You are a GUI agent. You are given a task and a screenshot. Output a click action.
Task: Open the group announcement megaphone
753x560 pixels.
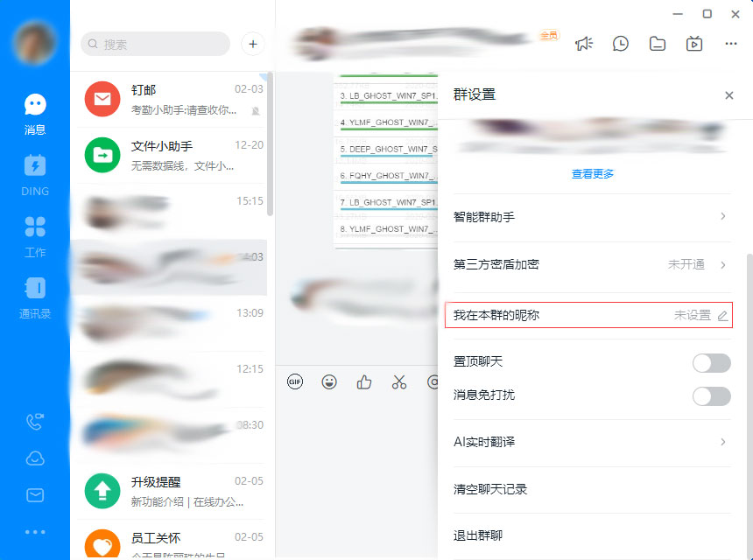click(x=584, y=43)
